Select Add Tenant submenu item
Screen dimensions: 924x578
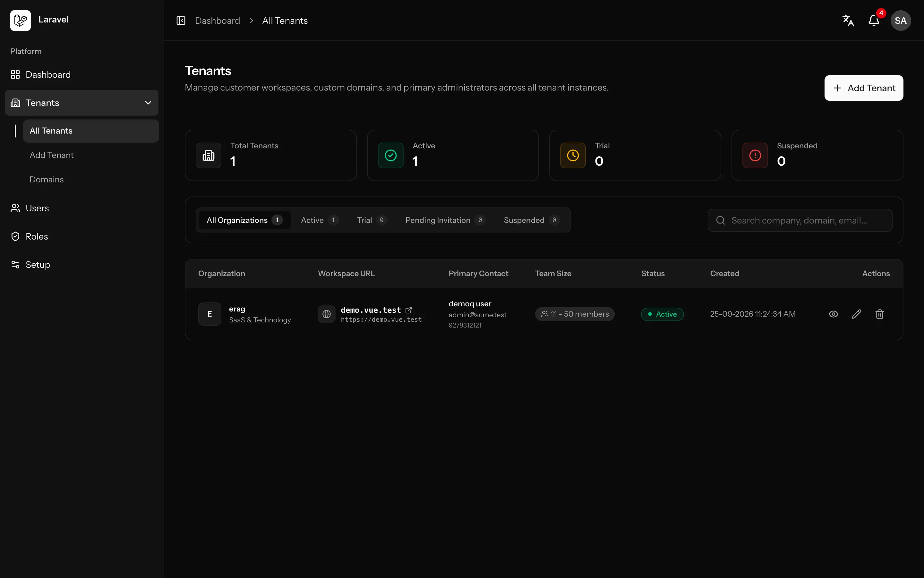tap(91, 155)
